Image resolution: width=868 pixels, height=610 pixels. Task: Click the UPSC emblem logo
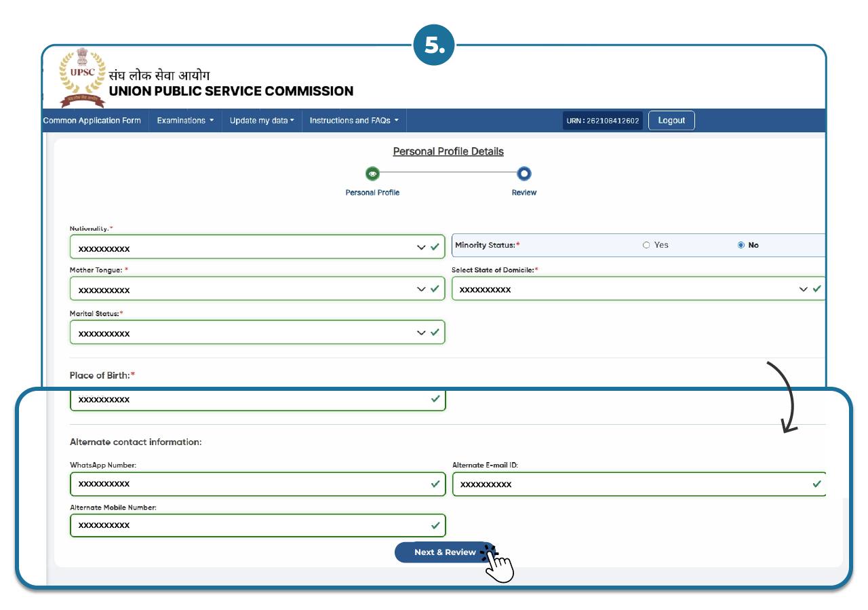[x=81, y=77]
